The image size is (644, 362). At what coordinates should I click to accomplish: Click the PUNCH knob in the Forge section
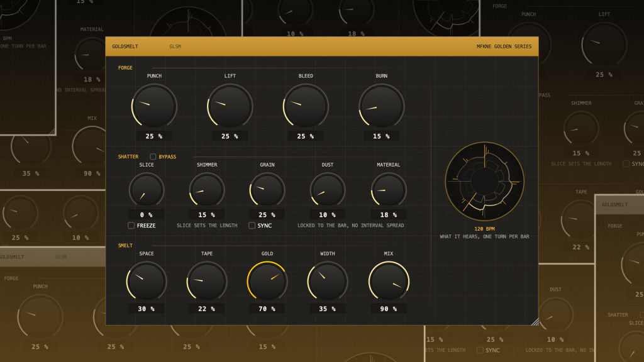point(154,106)
